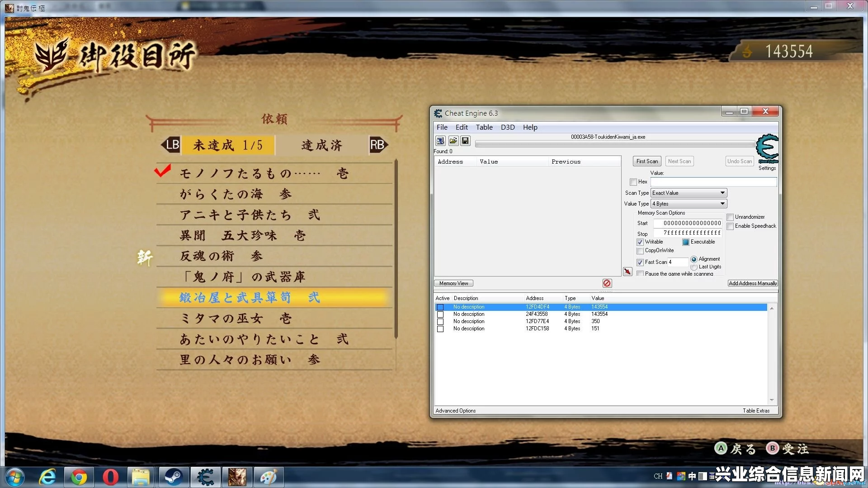This screenshot has height=488, width=868.
Task: Select the Last Digits radio button
Action: click(694, 267)
